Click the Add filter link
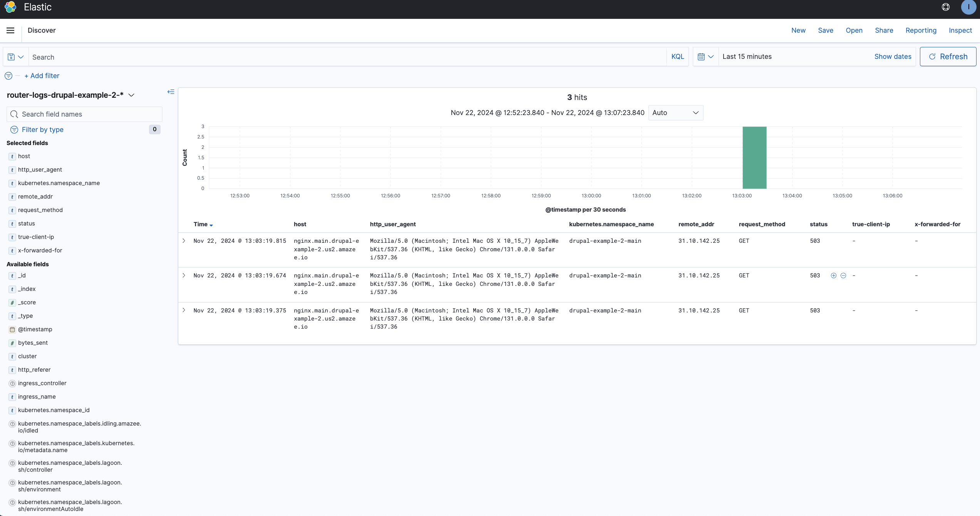The image size is (980, 516). point(42,76)
